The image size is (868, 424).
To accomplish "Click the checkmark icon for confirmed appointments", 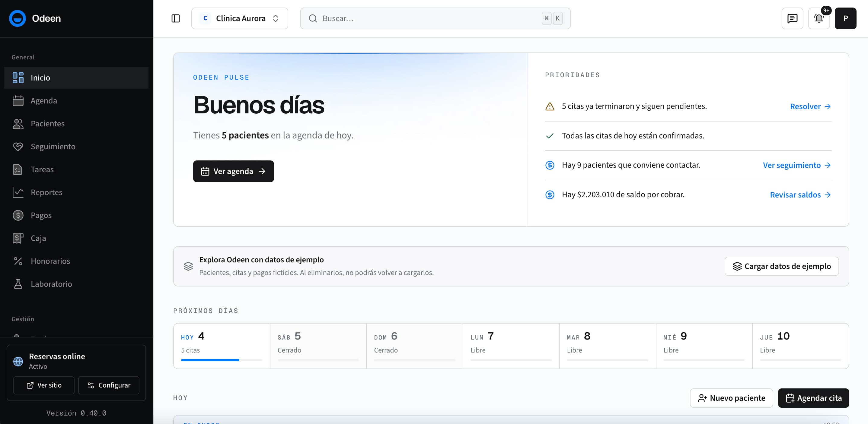I will (x=550, y=136).
